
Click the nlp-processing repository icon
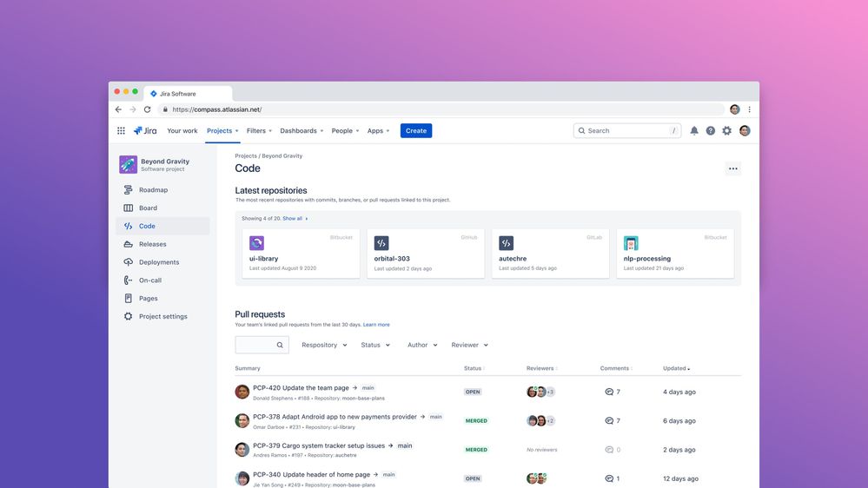[x=631, y=243]
